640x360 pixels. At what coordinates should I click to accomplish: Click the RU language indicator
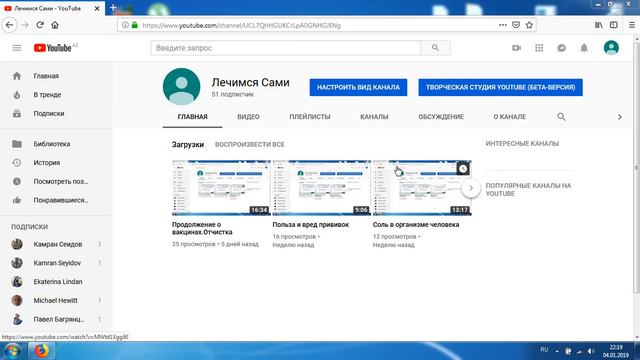tap(544, 350)
